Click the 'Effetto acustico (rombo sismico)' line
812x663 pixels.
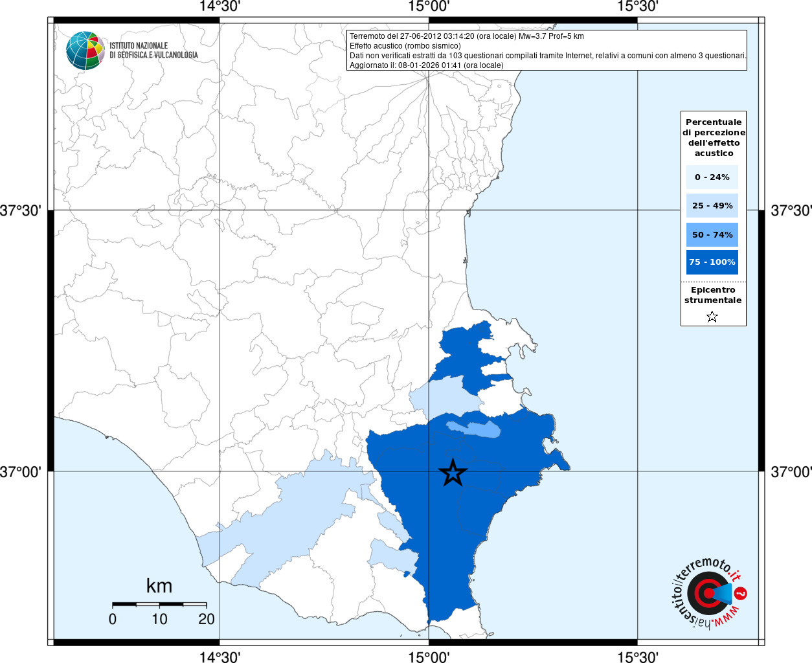[405, 46]
